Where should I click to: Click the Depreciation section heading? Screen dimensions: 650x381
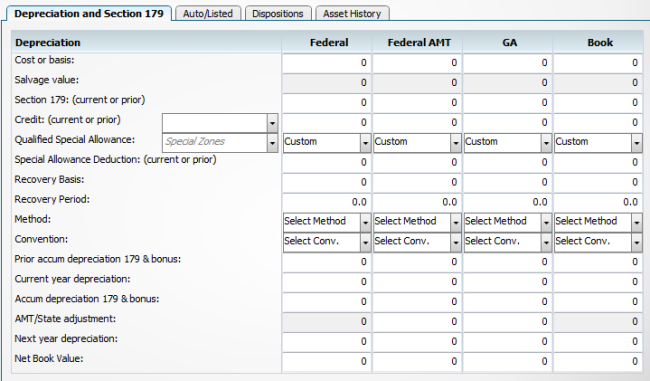click(x=48, y=42)
